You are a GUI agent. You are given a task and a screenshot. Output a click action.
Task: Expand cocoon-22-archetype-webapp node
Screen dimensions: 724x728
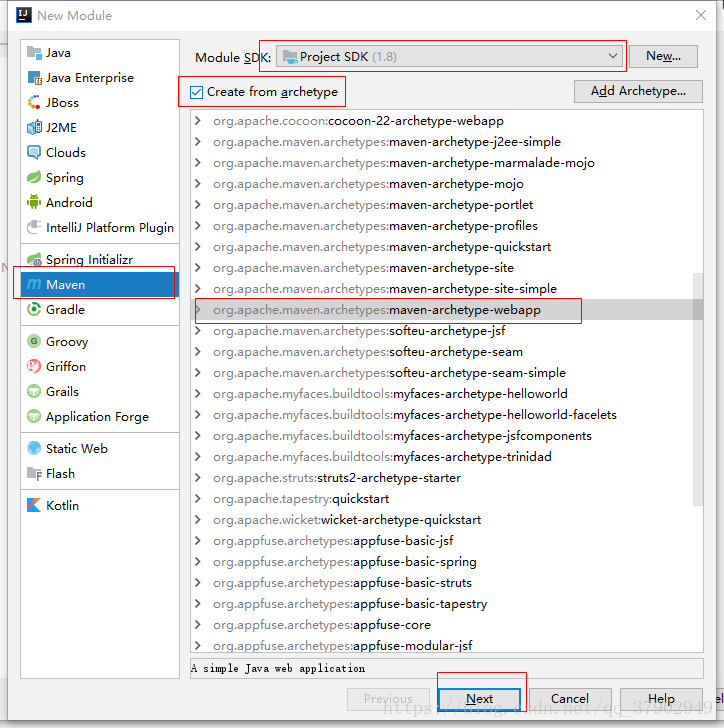198,121
